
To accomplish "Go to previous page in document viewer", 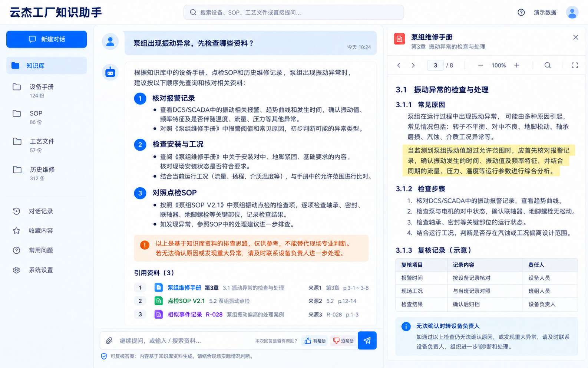I will (399, 65).
